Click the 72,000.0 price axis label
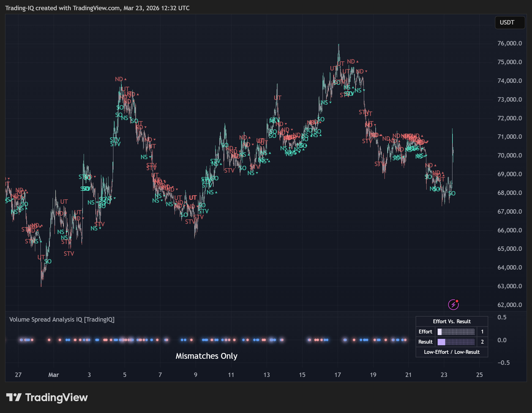 [509, 118]
